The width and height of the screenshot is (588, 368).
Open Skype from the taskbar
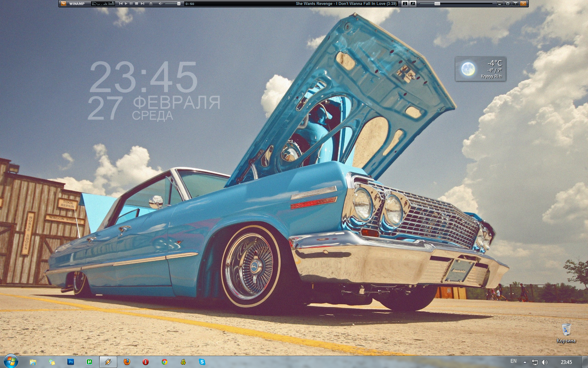202,362
